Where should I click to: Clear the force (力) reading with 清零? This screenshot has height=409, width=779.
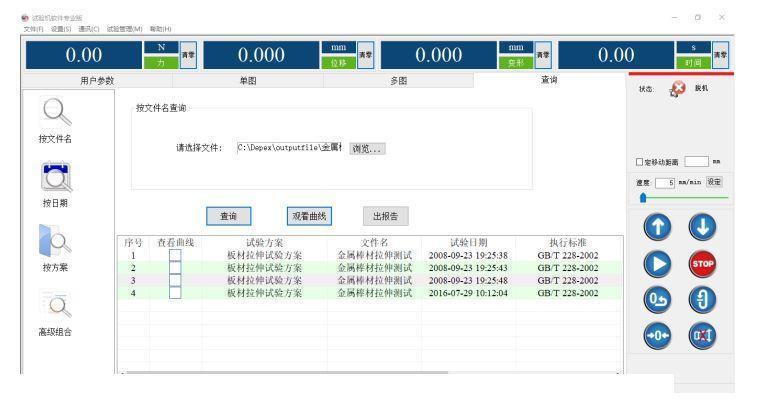pyautogui.click(x=188, y=55)
